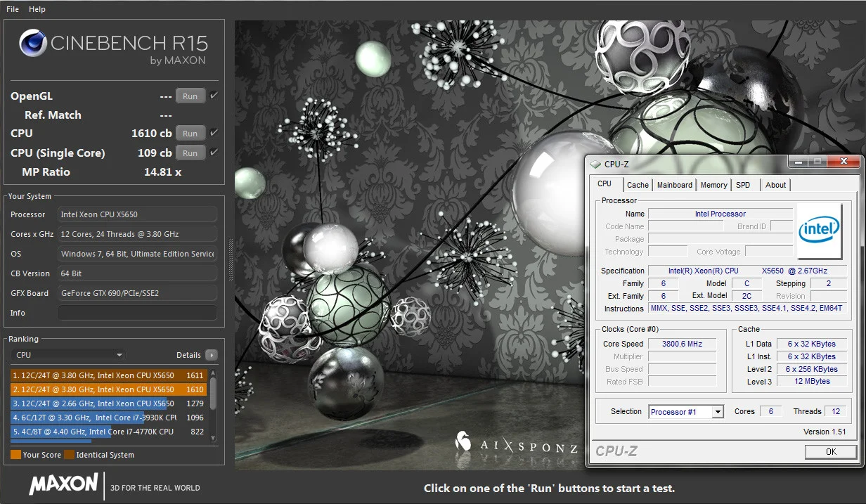This screenshot has height=504, width=866.
Task: Open the Help menu
Action: tap(37, 9)
